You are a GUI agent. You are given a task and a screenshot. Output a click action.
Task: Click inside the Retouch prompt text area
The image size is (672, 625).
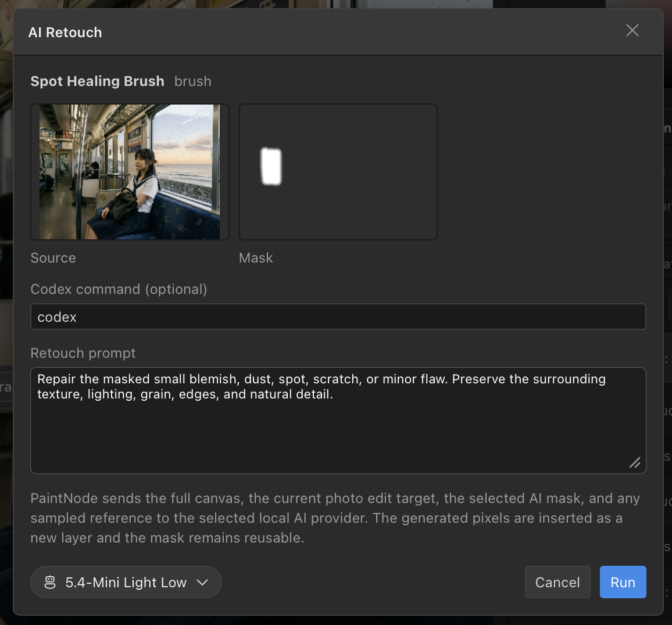click(x=338, y=420)
